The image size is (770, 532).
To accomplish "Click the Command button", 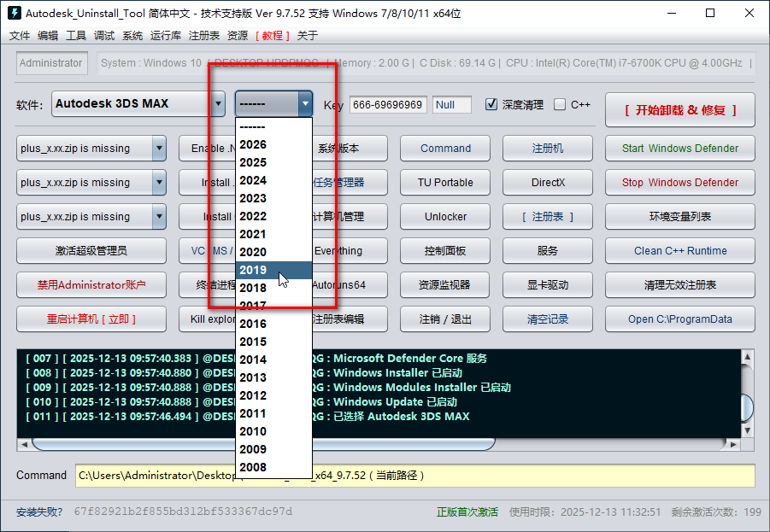I will 445,149.
